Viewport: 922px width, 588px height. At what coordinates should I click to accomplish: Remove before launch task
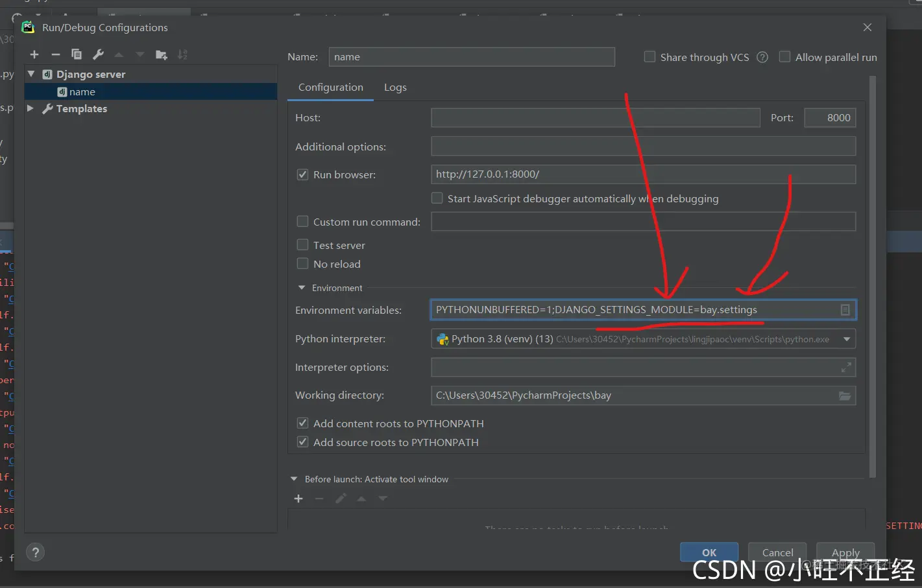(319, 499)
